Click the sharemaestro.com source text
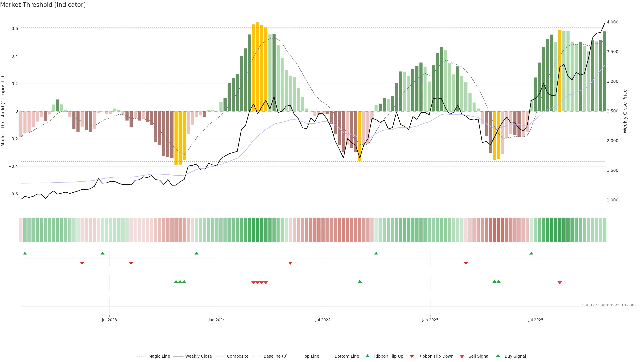This screenshot has height=362, width=644. (609, 305)
